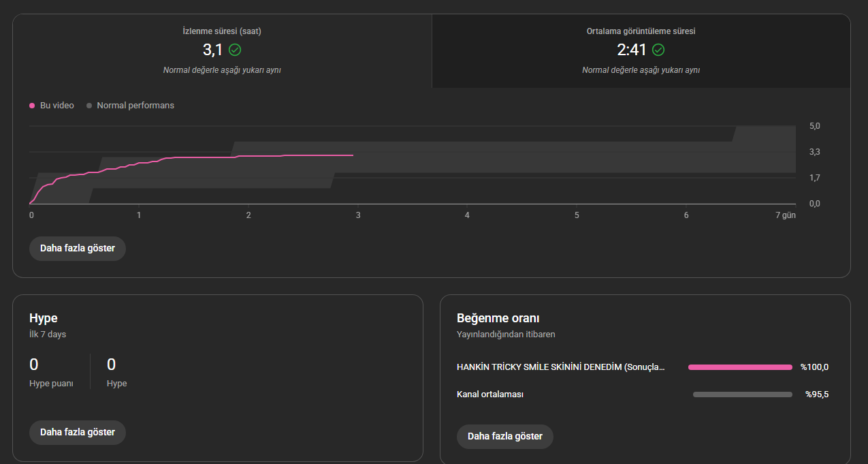The width and height of the screenshot is (868, 464).
Task: Click the green checkmark beside 2:41
Action: 658,50
